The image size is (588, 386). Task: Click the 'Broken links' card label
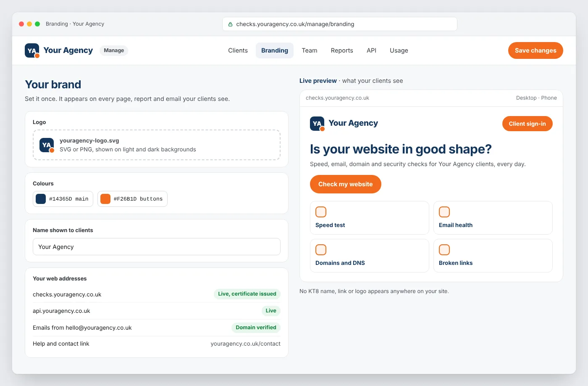[x=456, y=263]
